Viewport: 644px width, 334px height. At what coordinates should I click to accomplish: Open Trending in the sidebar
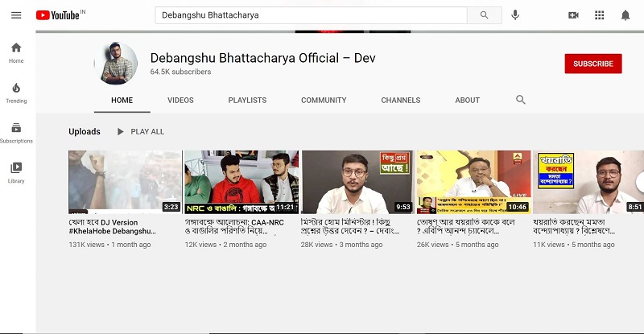click(x=16, y=93)
